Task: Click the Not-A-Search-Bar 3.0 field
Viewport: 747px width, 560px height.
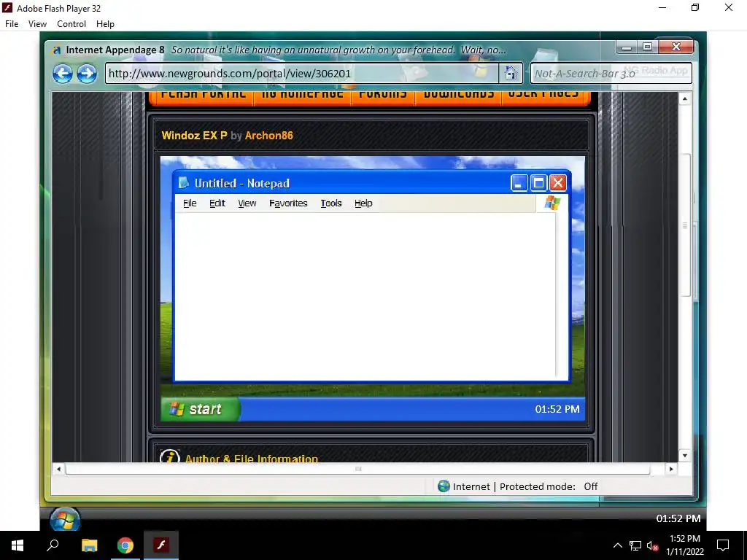Action: 611,74
